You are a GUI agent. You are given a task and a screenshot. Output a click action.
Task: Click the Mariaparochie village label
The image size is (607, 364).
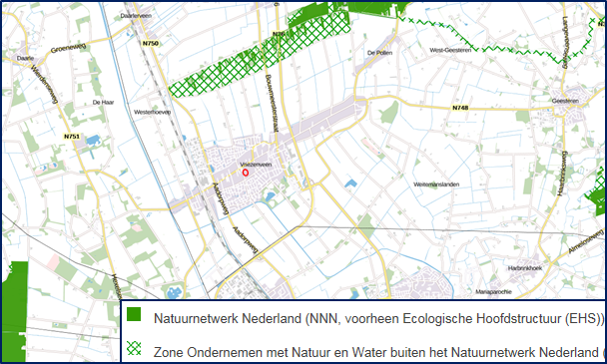493,291
